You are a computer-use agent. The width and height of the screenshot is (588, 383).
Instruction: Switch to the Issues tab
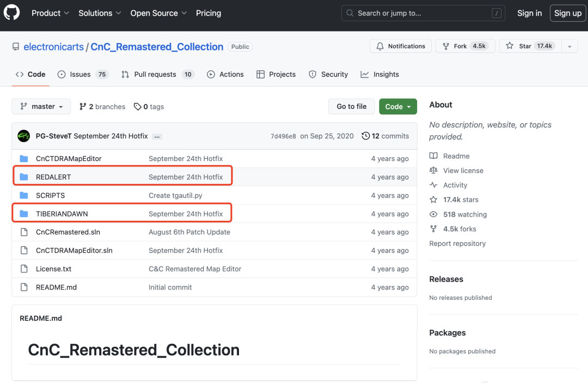coord(83,74)
